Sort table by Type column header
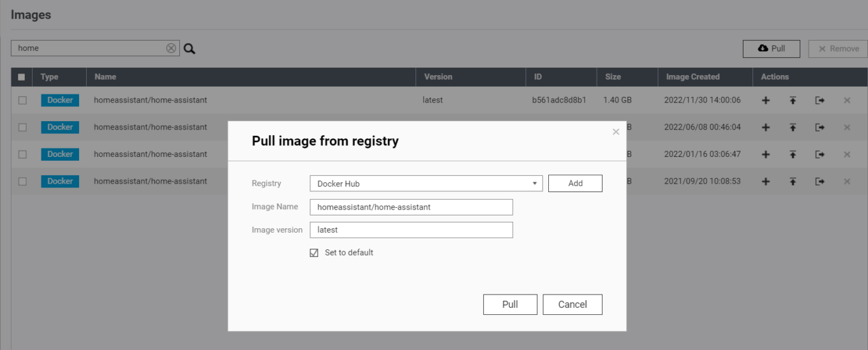Image resolution: width=868 pixels, height=350 pixels. 49,77
